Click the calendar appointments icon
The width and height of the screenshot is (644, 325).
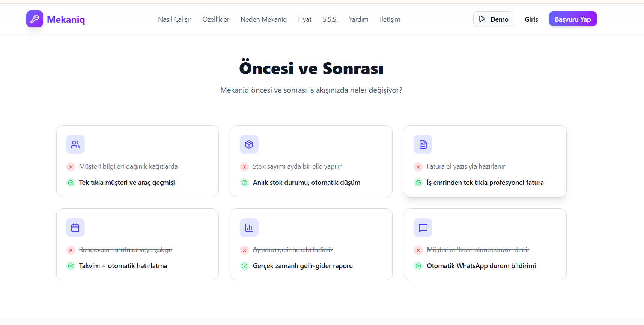pos(75,228)
